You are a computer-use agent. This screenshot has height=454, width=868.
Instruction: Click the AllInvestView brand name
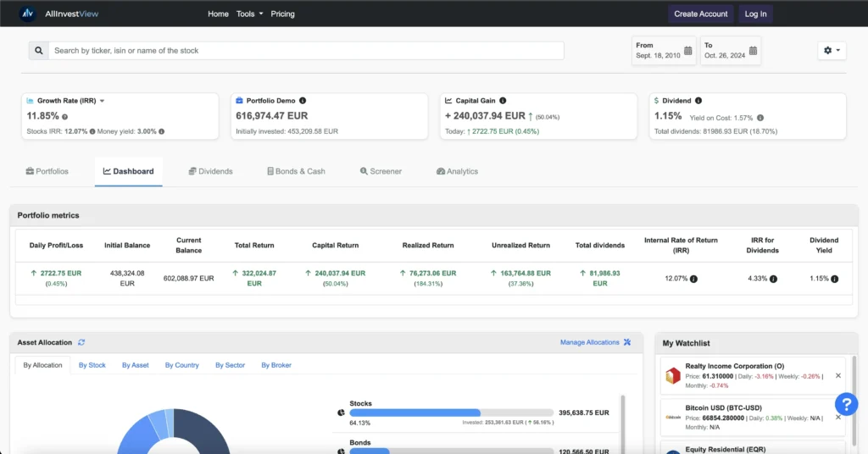[71, 14]
